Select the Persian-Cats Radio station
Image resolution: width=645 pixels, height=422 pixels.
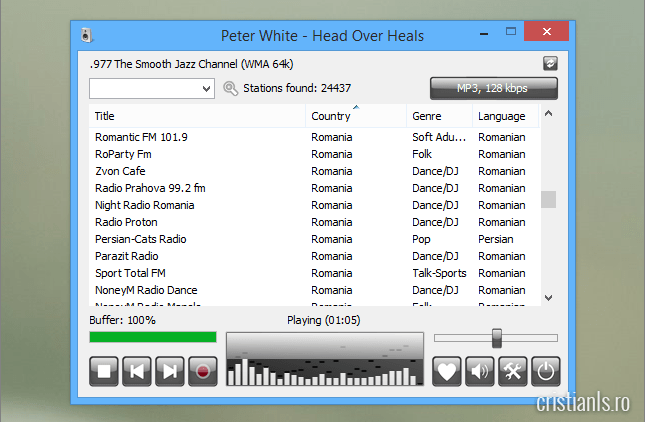141,239
